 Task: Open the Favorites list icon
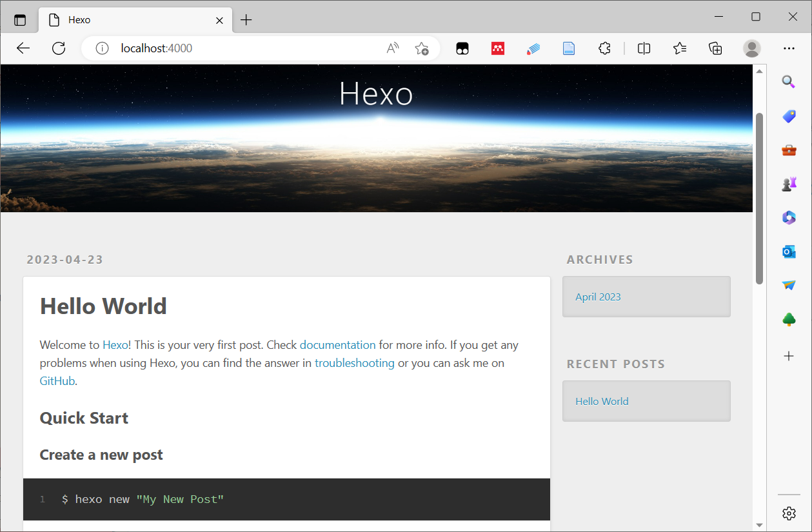[x=679, y=48]
